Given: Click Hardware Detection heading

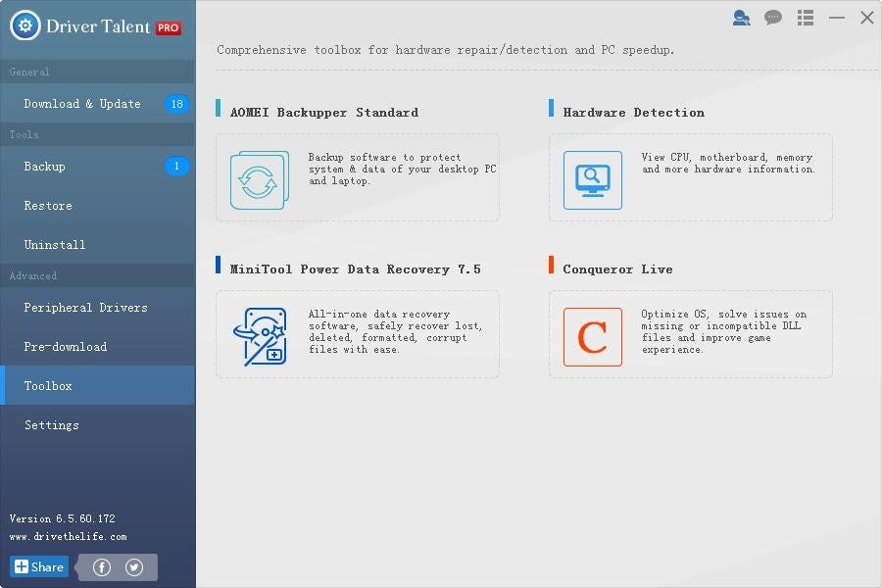Looking at the screenshot, I should tap(633, 112).
